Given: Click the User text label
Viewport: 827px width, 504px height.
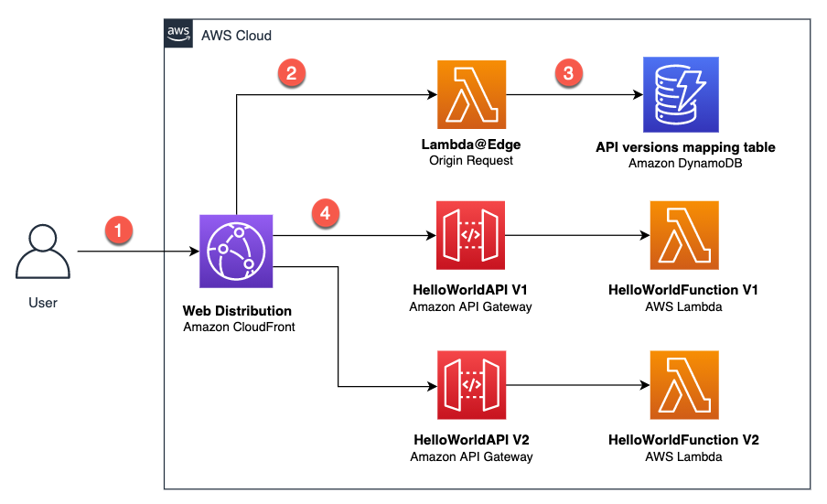Looking at the screenshot, I should pos(43,303).
